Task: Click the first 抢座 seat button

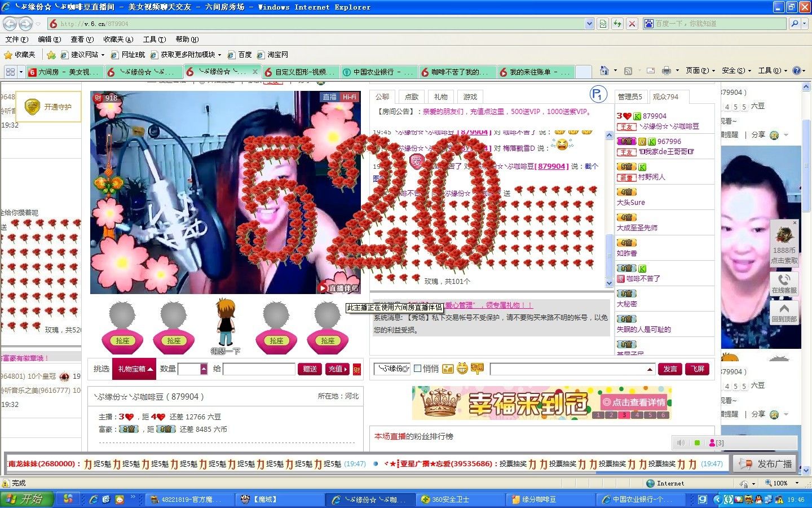Action: point(122,340)
